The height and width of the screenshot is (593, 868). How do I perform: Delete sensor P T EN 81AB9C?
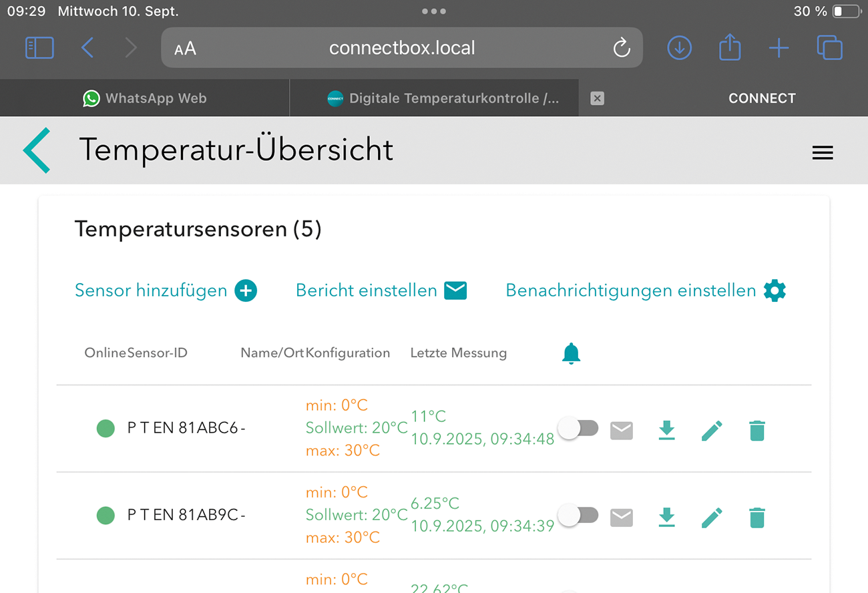[756, 518]
